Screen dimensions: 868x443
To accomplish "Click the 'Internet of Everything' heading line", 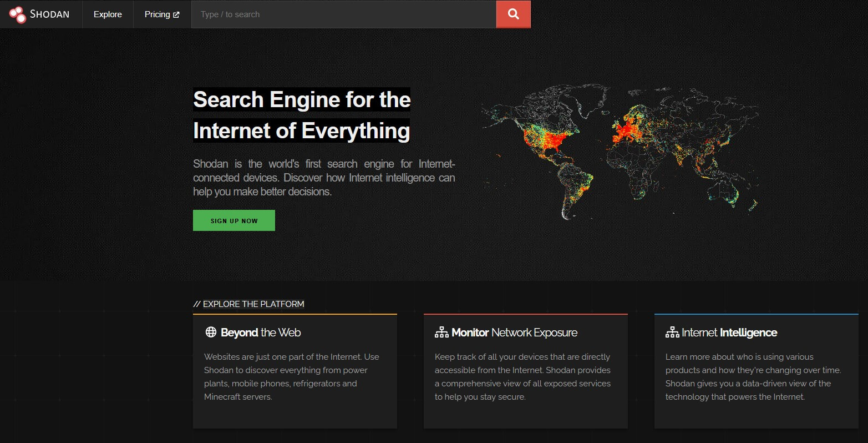I will pyautogui.click(x=302, y=131).
